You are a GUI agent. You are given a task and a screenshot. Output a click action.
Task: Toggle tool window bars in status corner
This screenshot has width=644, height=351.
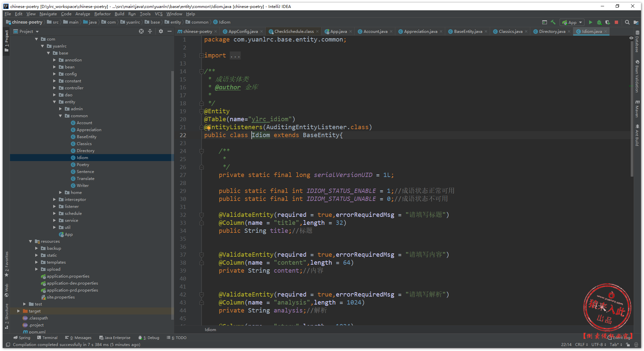pyautogui.click(x=8, y=345)
